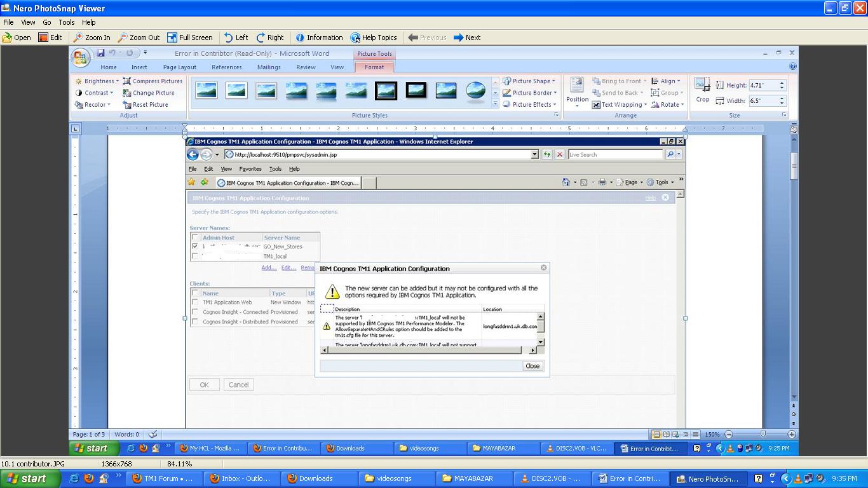Go to the Next image
Screen dimensions: 868x488
(467, 37)
